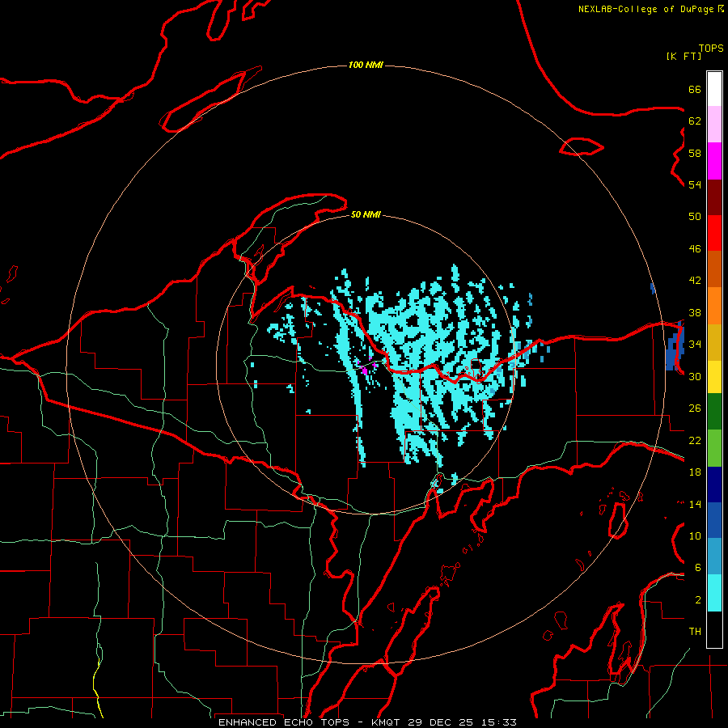Click the bright red 50 kft swatch
This screenshot has width=728, height=728.
coord(714,233)
